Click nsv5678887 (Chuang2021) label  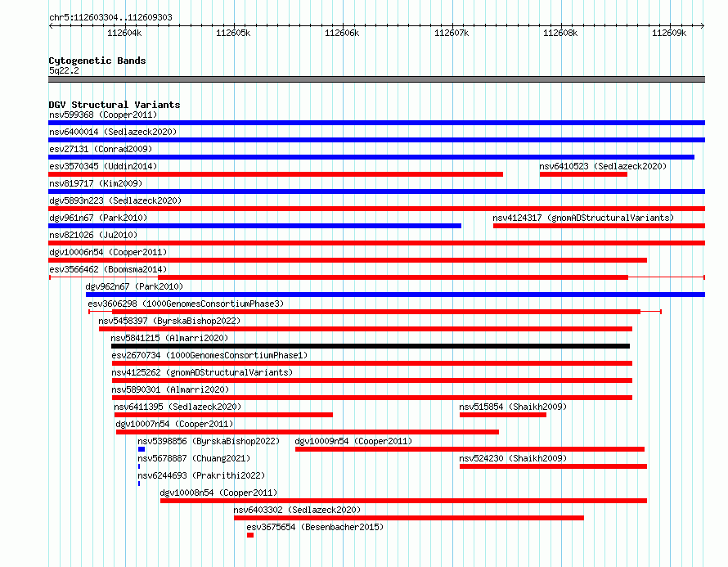coord(194,458)
